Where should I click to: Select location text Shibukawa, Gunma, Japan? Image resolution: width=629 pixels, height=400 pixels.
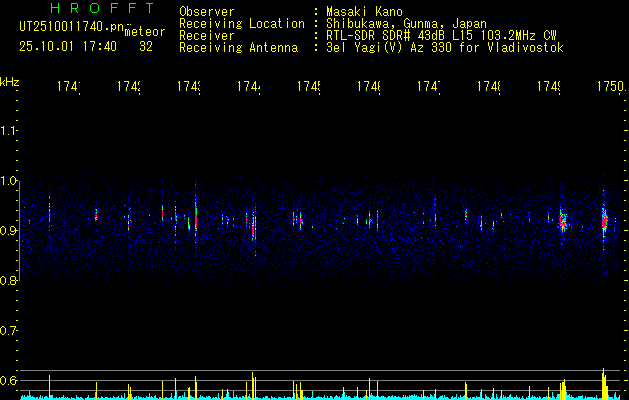(x=406, y=24)
